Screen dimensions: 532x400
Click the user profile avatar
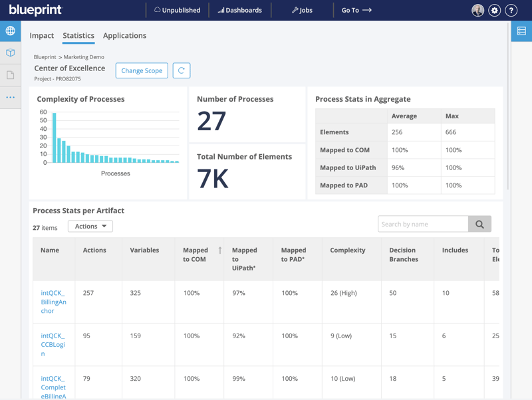[x=477, y=11]
